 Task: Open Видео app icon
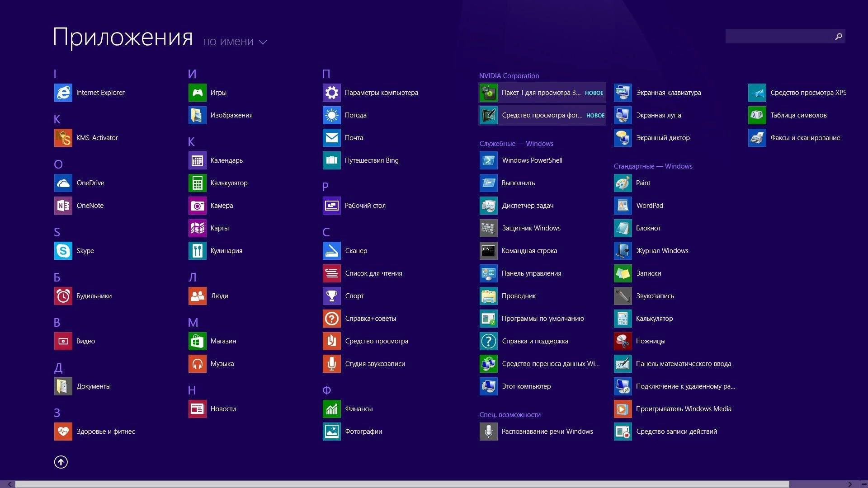point(63,341)
